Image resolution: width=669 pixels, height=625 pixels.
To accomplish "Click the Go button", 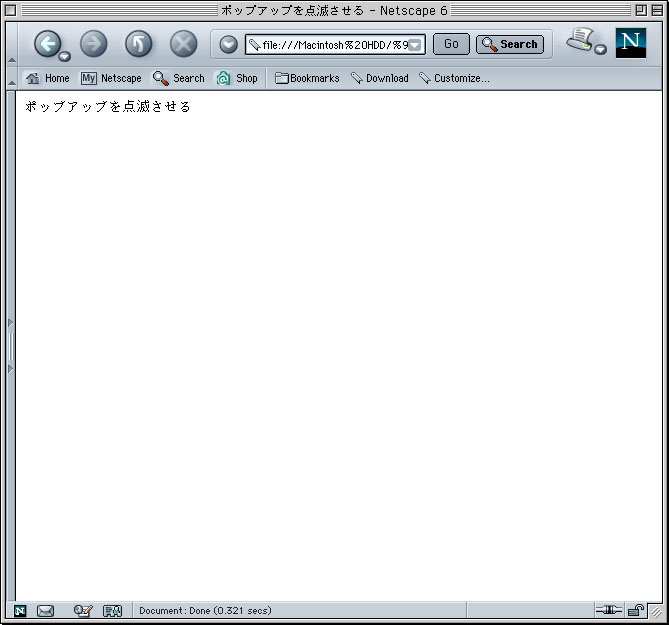I will pos(451,44).
